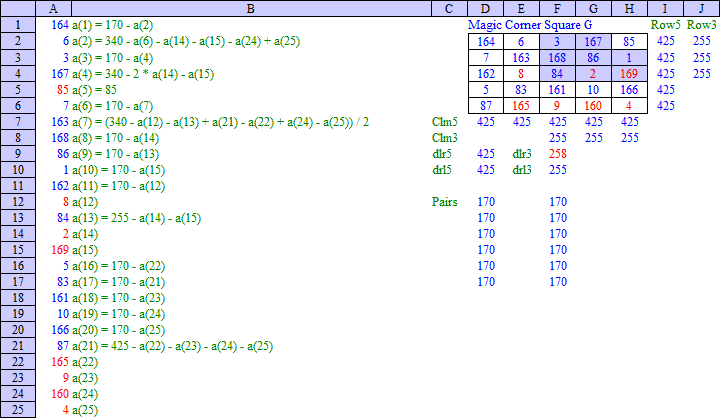
Task: Click red cell 169 in magic square
Action: coord(629,74)
